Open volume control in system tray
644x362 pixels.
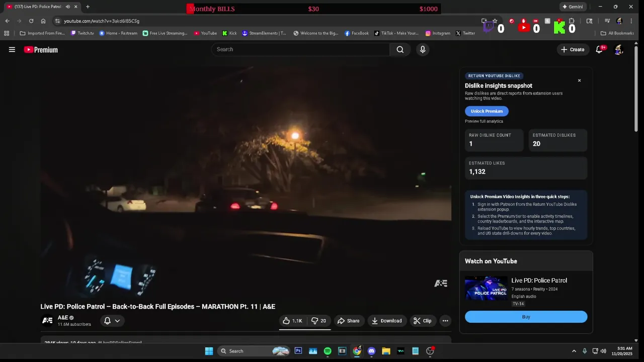coord(603,351)
